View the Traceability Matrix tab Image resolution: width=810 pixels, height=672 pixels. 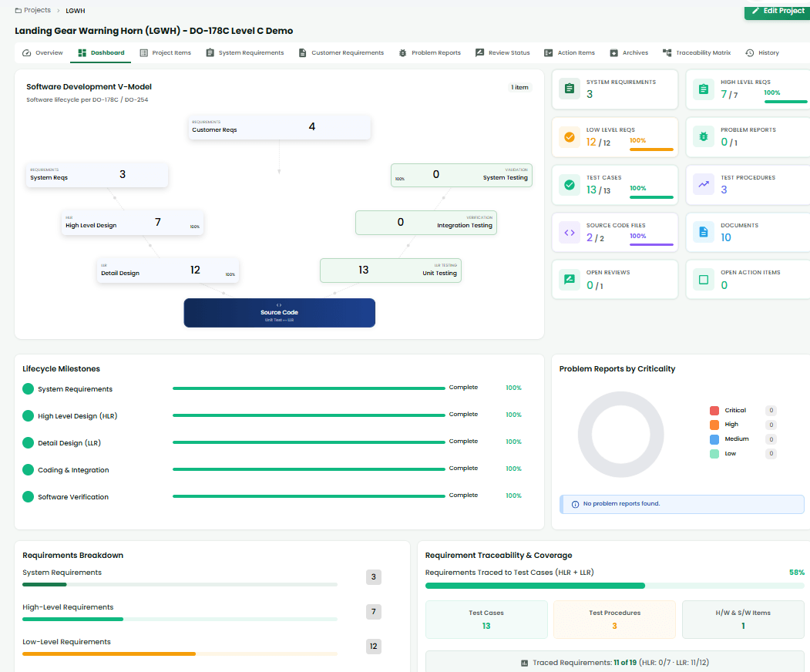click(697, 52)
